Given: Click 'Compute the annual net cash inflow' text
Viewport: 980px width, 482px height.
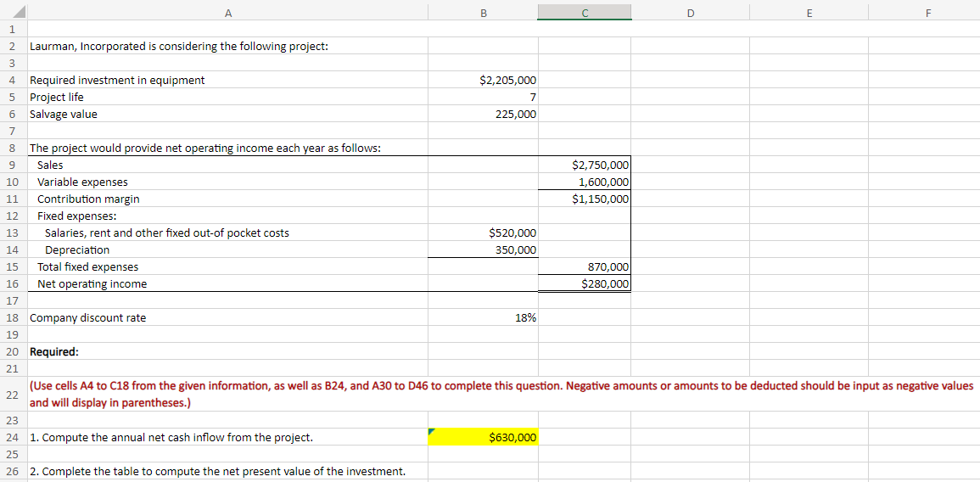Looking at the screenshot, I should [171, 437].
